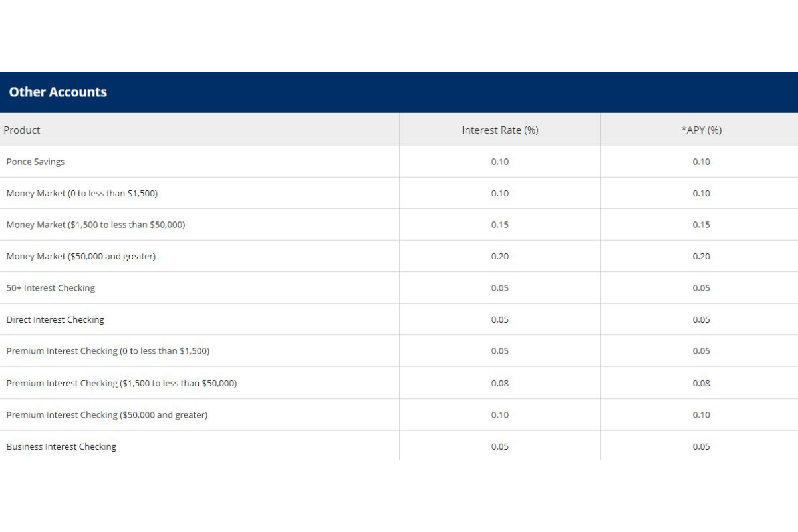This screenshot has height=532, width=798.
Task: Click Ponce Savings interest rate value 0.10
Action: [500, 162]
